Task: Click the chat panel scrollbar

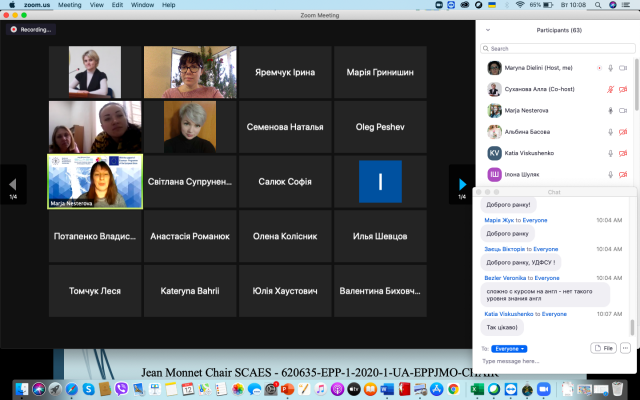Action: click(632, 327)
